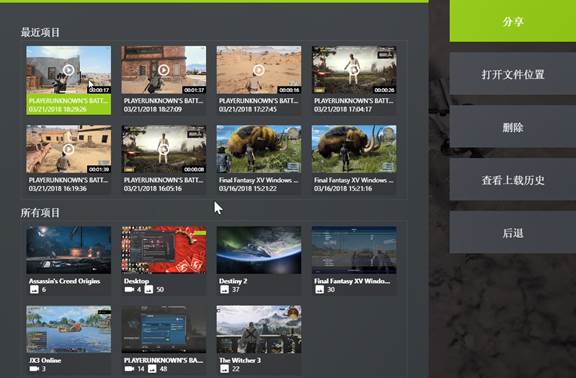Play the 16:19:36 PUBG recording
This screenshot has width=576, height=378.
coord(68,149)
